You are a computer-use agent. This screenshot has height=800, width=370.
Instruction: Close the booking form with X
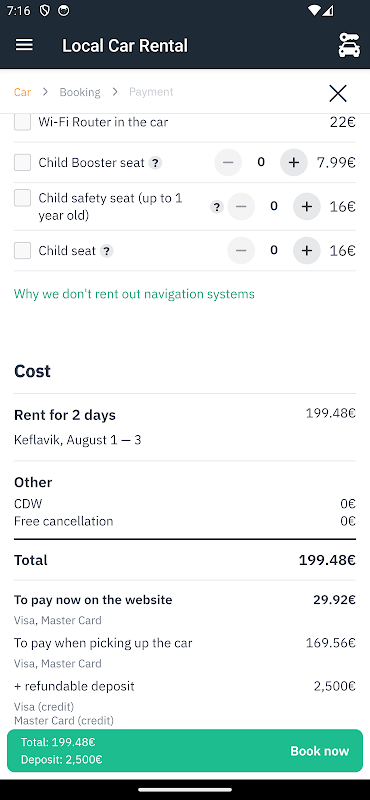point(338,93)
